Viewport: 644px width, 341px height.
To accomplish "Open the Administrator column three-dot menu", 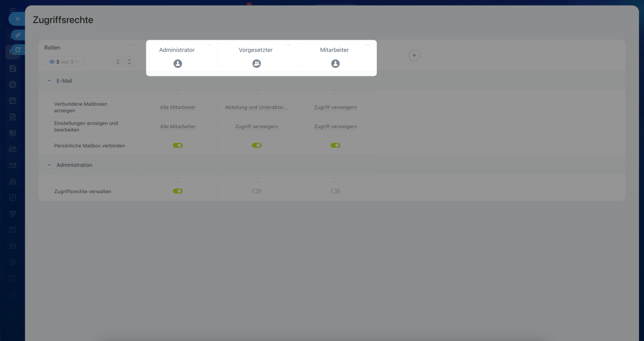I will (x=210, y=45).
